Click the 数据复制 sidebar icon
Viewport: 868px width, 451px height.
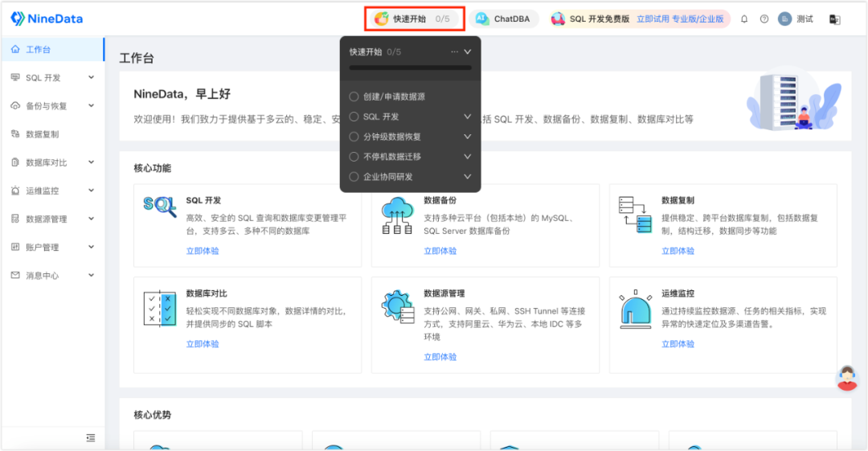[x=15, y=134]
